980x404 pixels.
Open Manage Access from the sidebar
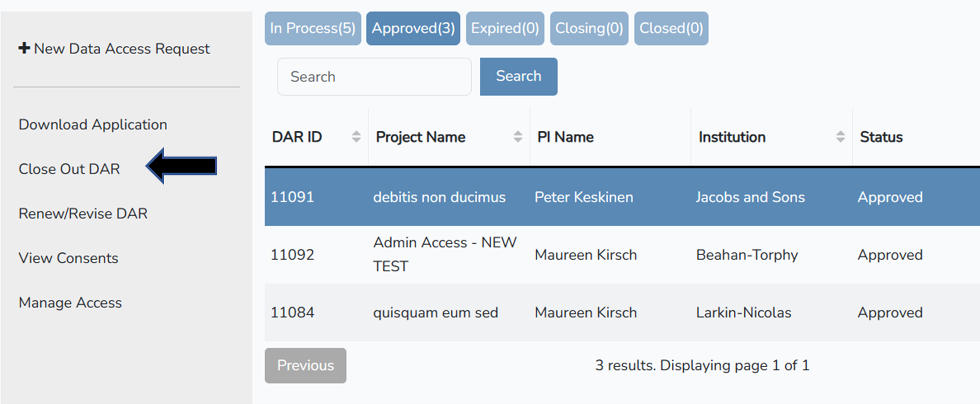tap(70, 302)
